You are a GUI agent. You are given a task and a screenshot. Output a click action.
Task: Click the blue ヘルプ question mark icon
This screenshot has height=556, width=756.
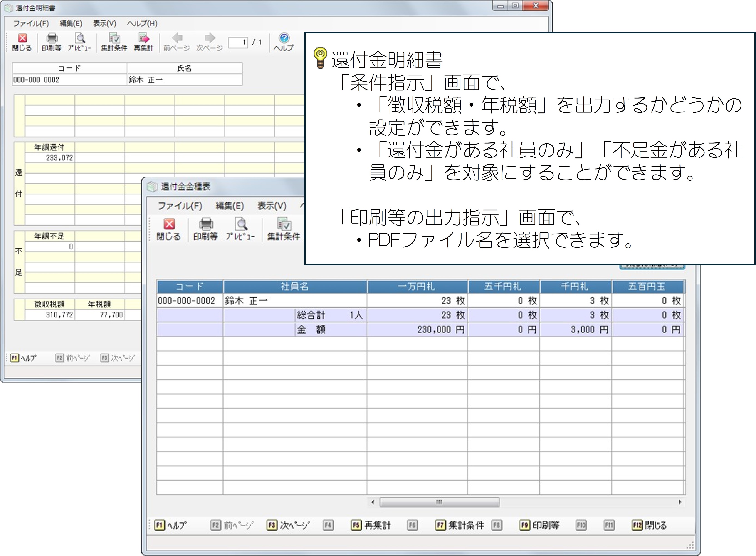284,38
